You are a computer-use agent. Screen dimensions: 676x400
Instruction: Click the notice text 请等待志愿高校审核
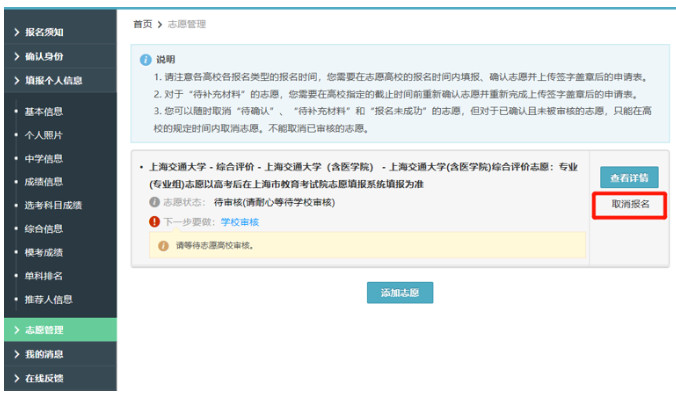(215, 246)
